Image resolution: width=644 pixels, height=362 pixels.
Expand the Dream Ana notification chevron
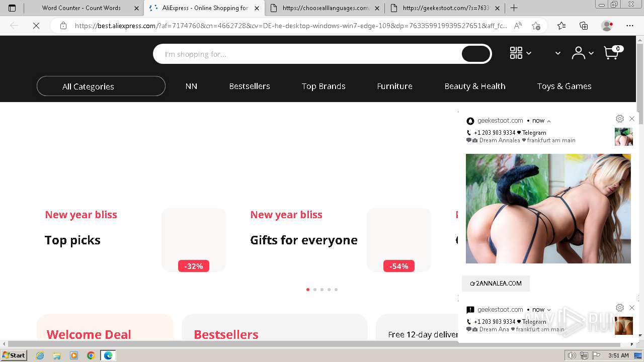pos(549,310)
